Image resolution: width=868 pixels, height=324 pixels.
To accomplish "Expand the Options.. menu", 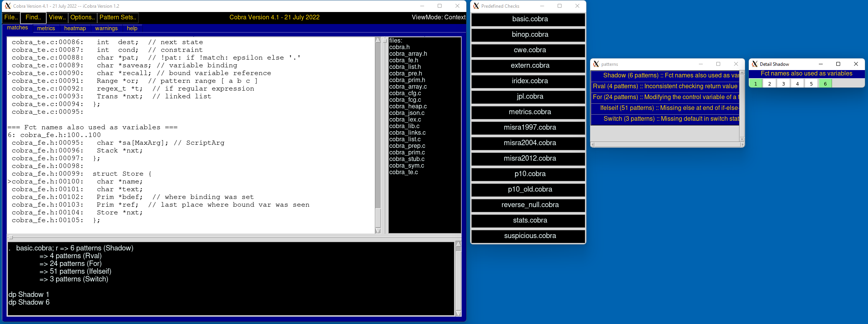I will (x=82, y=17).
